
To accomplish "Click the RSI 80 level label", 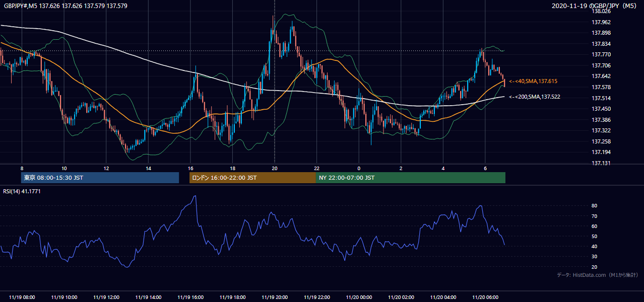I will 595,206.
